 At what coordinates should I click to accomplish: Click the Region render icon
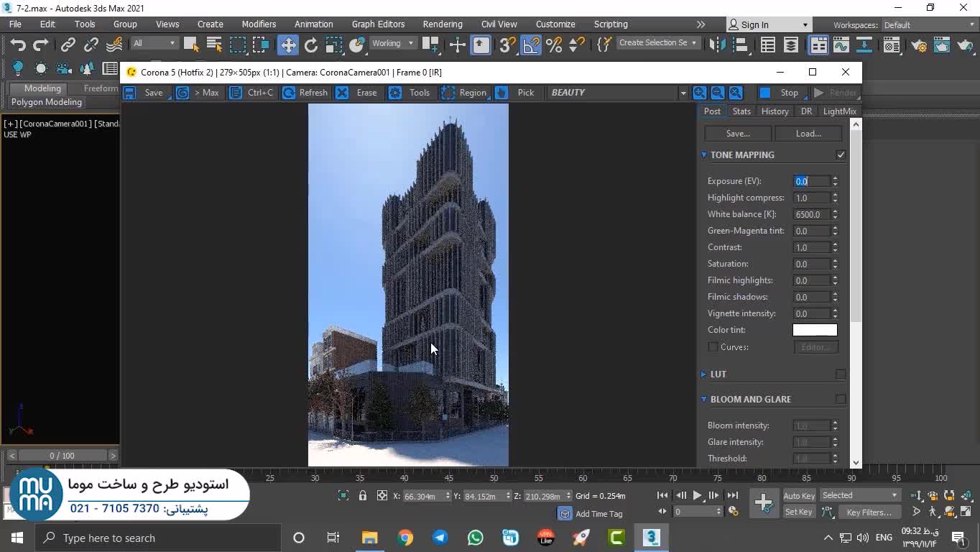[448, 93]
